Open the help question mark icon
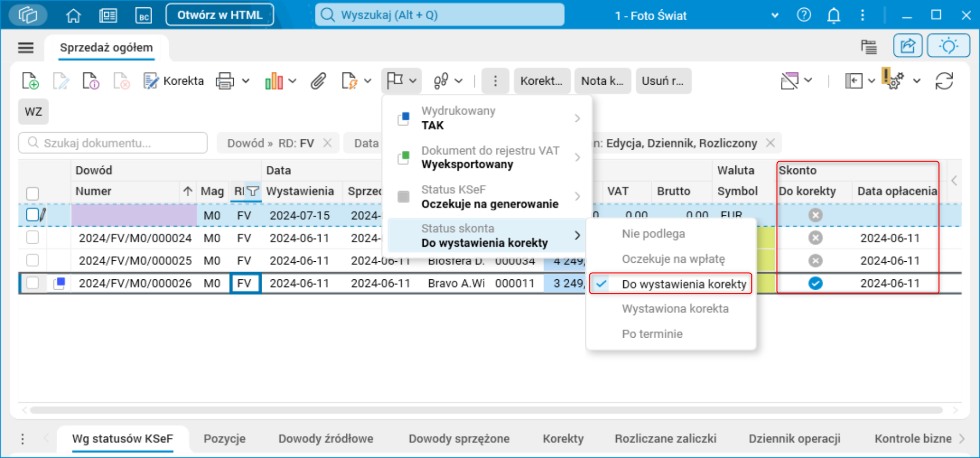 (804, 15)
